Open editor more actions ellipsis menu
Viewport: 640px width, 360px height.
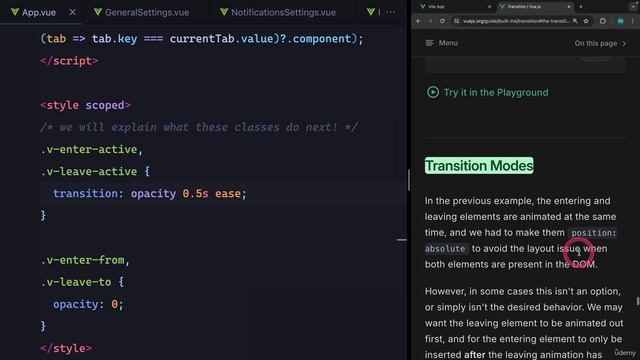[391, 12]
